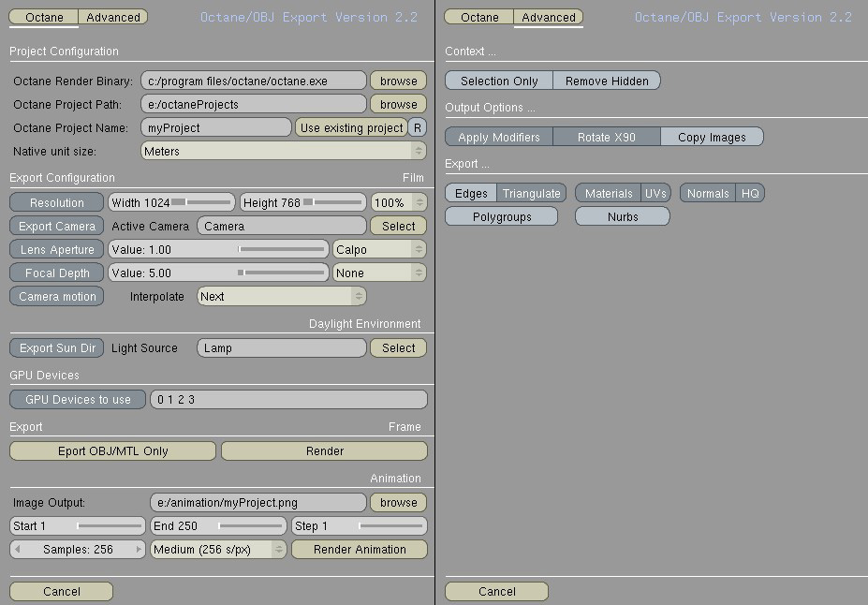Toggle Nurbs export option

pyautogui.click(x=623, y=216)
